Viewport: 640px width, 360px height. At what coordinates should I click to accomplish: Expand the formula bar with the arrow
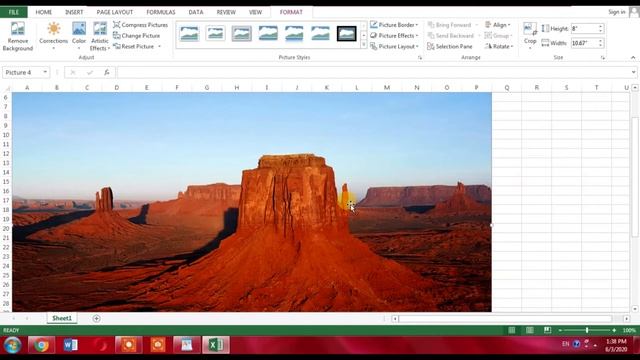pyautogui.click(x=633, y=72)
